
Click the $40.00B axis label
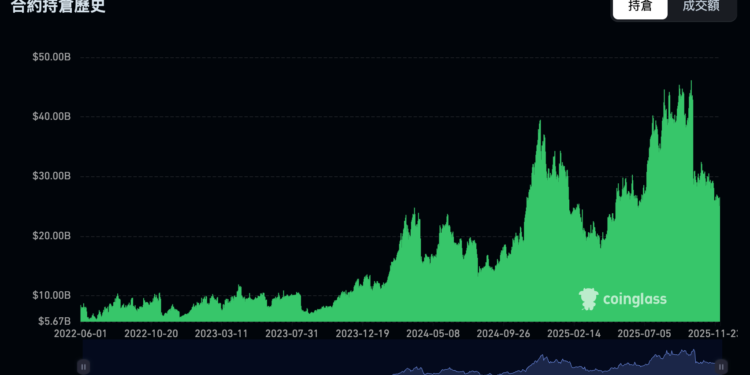[52, 117]
